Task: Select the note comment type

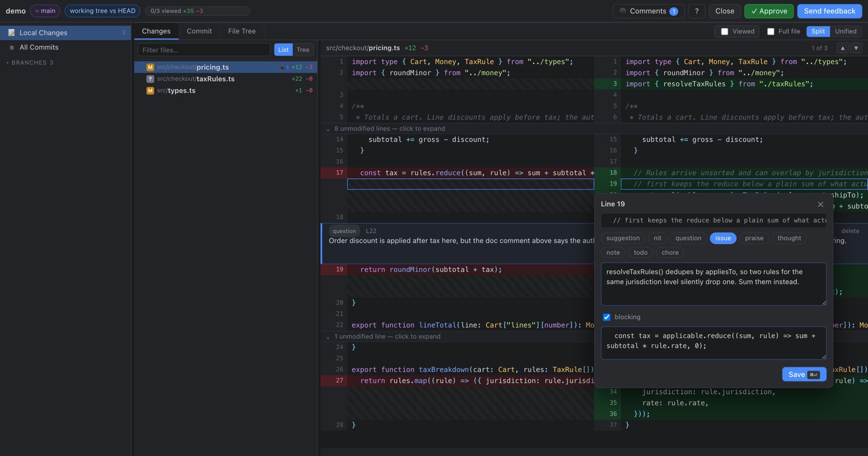Action: coord(613,252)
